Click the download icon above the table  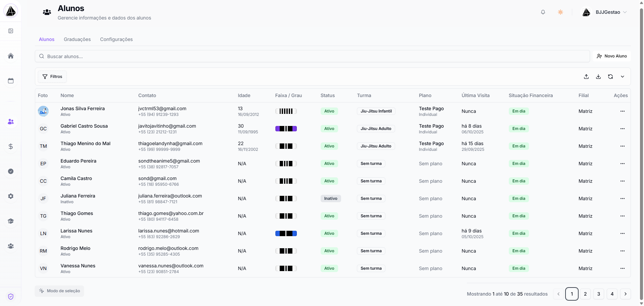tap(598, 77)
